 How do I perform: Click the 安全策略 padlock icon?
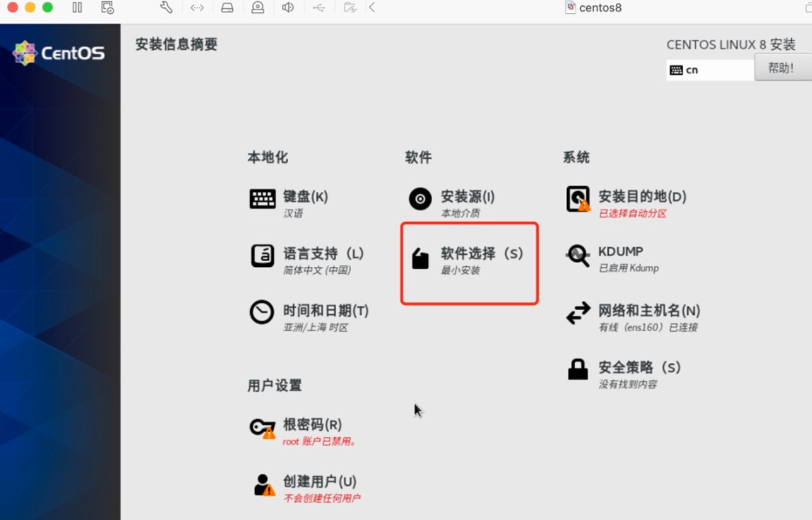point(578,369)
